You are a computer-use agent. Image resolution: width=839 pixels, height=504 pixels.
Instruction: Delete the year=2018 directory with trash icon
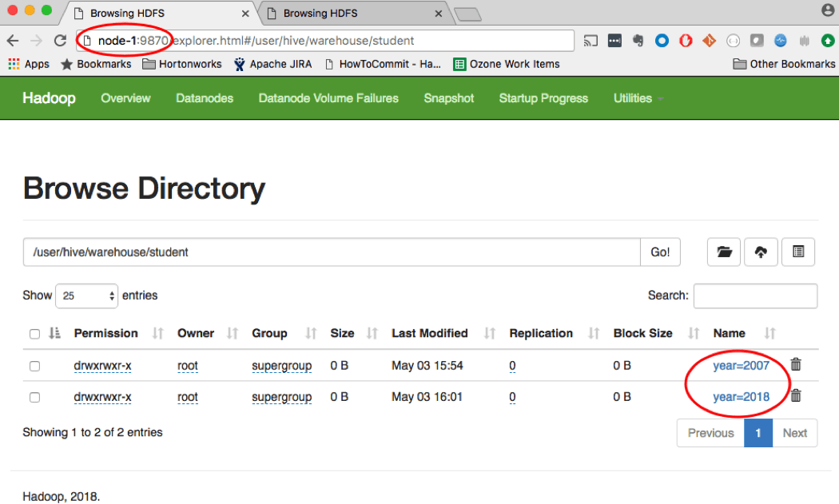point(796,395)
